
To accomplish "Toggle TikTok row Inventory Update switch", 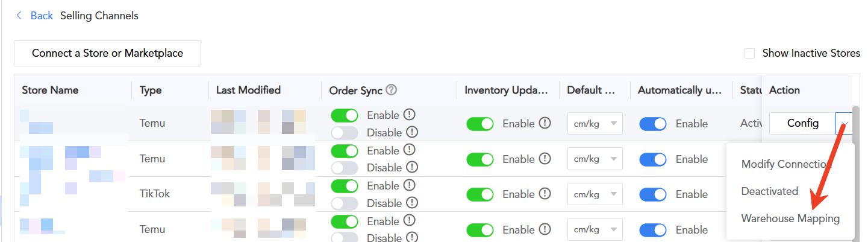I will point(480,194).
